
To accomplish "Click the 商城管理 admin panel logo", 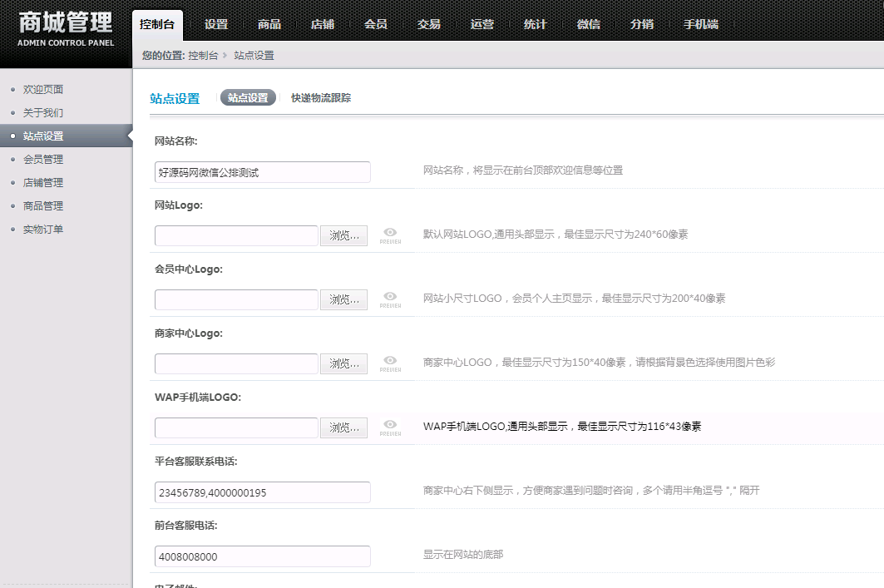I will point(66,29).
